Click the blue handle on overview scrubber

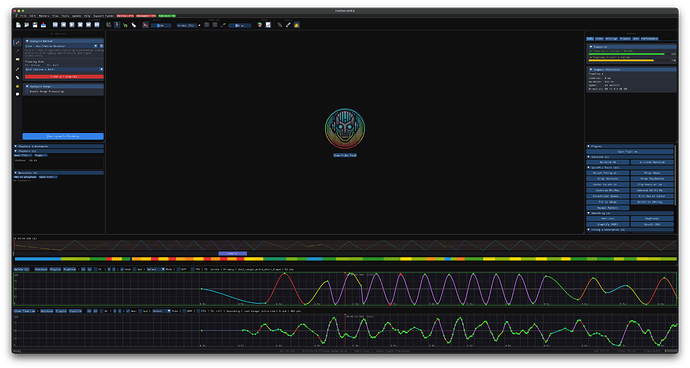click(x=232, y=254)
